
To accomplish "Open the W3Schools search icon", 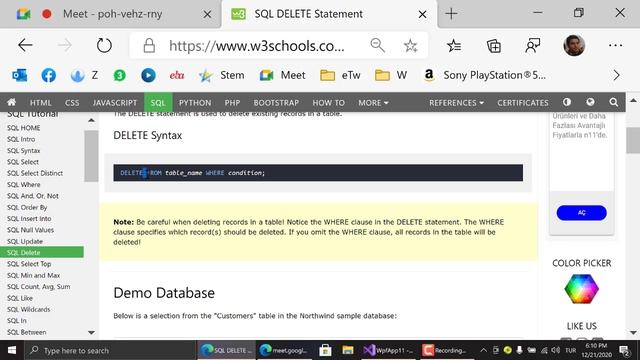I will pyautogui.click(x=613, y=102).
